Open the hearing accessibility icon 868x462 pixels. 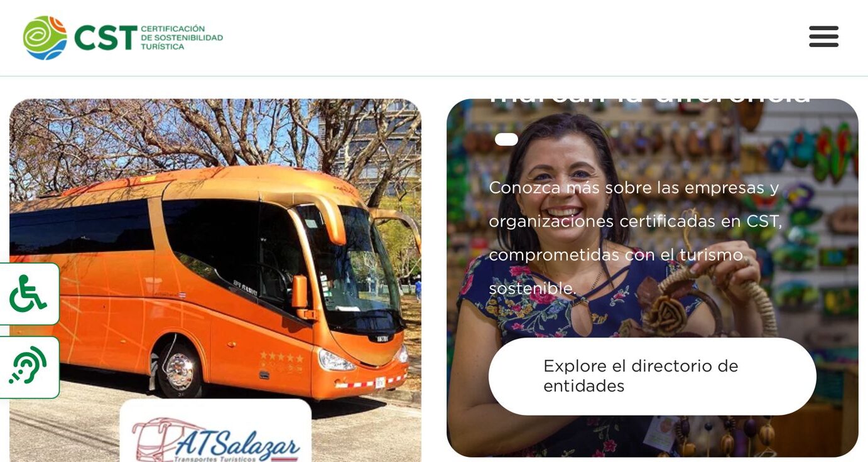tap(29, 367)
